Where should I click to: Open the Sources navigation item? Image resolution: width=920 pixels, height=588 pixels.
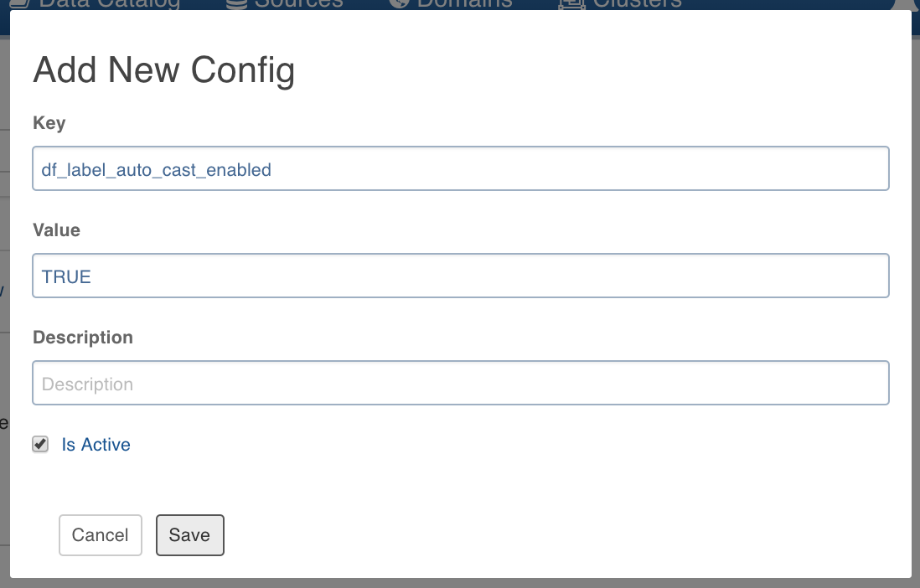pyautogui.click(x=298, y=4)
